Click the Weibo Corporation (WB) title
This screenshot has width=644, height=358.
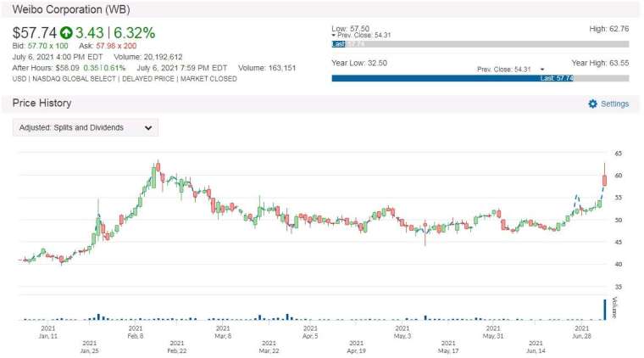click(x=71, y=9)
